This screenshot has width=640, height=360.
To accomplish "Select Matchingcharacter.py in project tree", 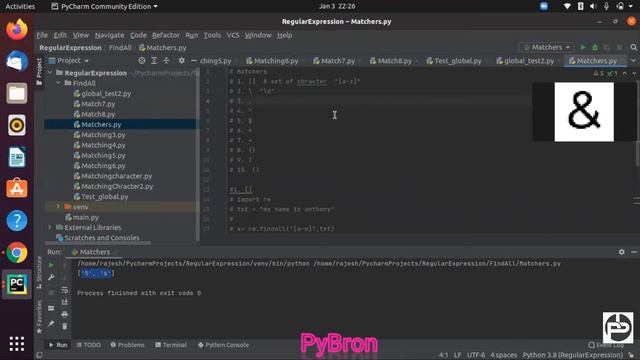I will click(116, 176).
